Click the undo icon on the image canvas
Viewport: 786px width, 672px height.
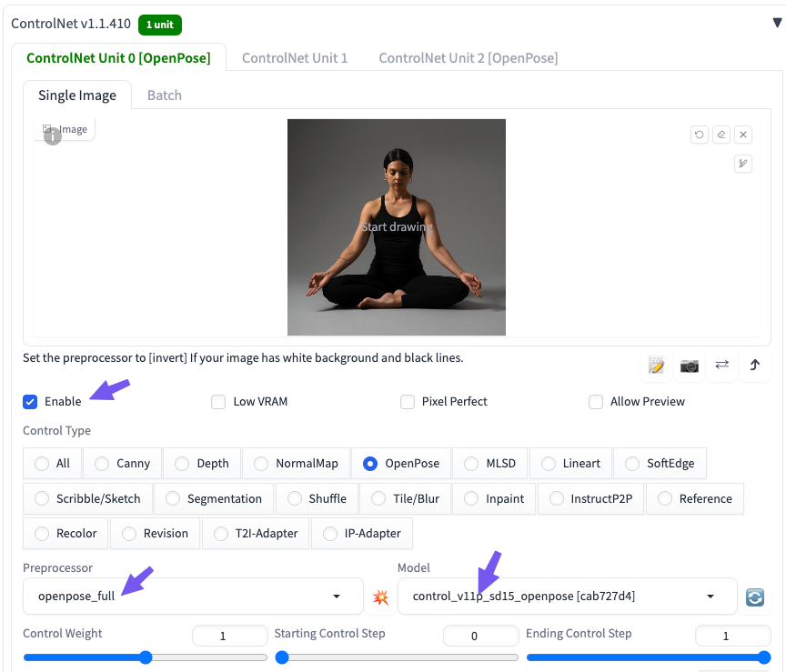(x=699, y=135)
